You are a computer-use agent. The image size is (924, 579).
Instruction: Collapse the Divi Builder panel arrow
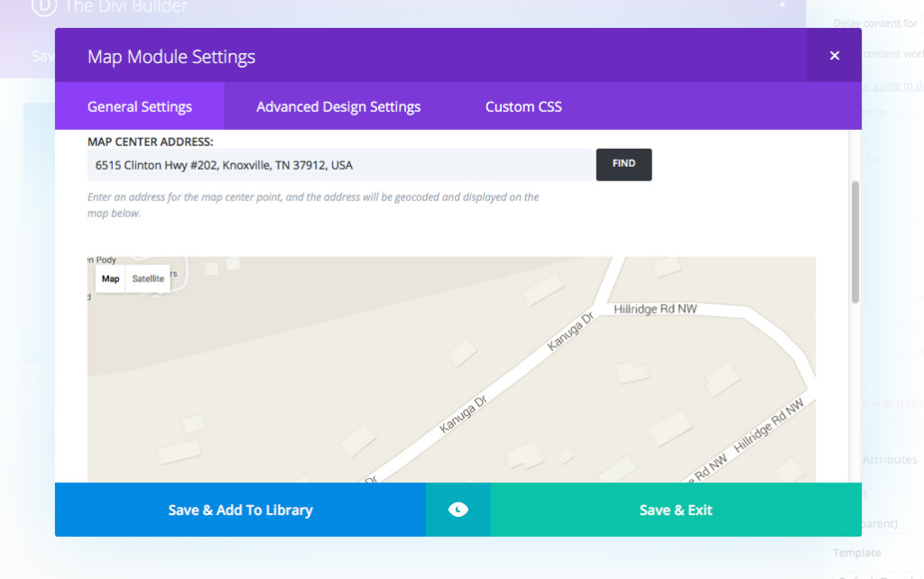tap(781, 5)
